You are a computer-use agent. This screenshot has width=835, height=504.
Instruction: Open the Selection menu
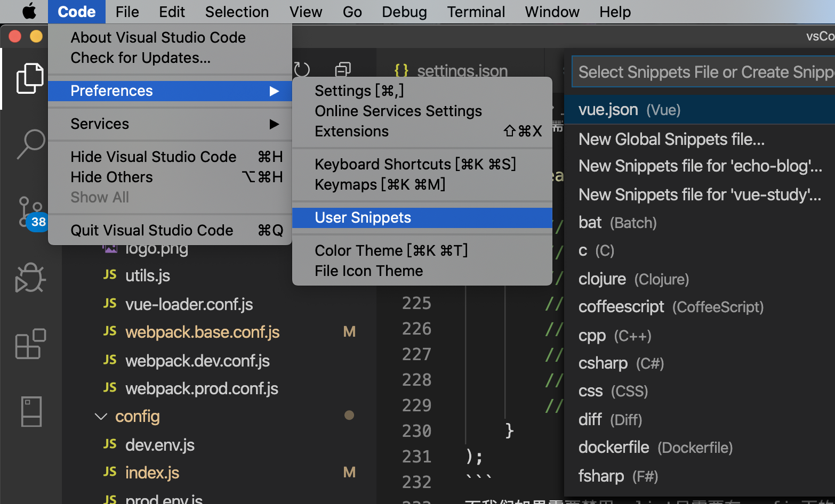pos(237,12)
